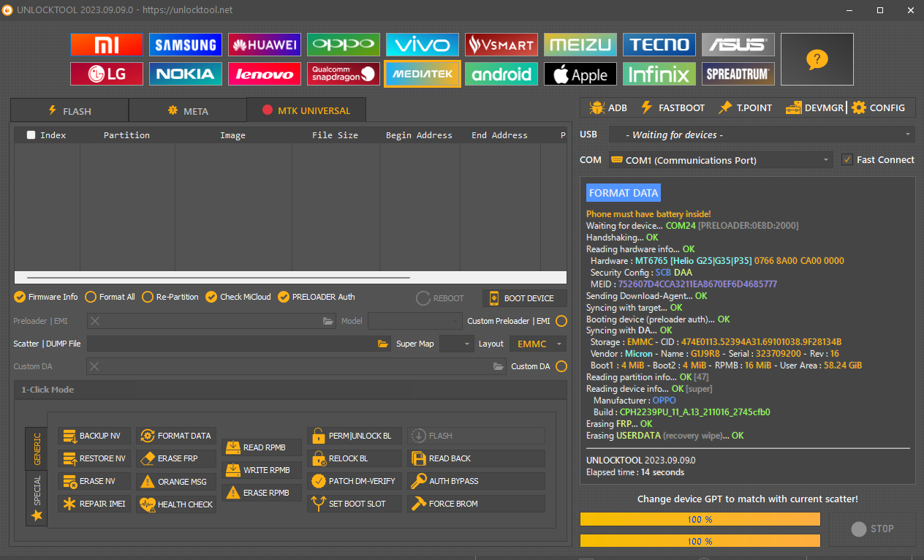Expand the USB devices dropdown
This screenshot has width=924, height=560.
pyautogui.click(x=761, y=135)
